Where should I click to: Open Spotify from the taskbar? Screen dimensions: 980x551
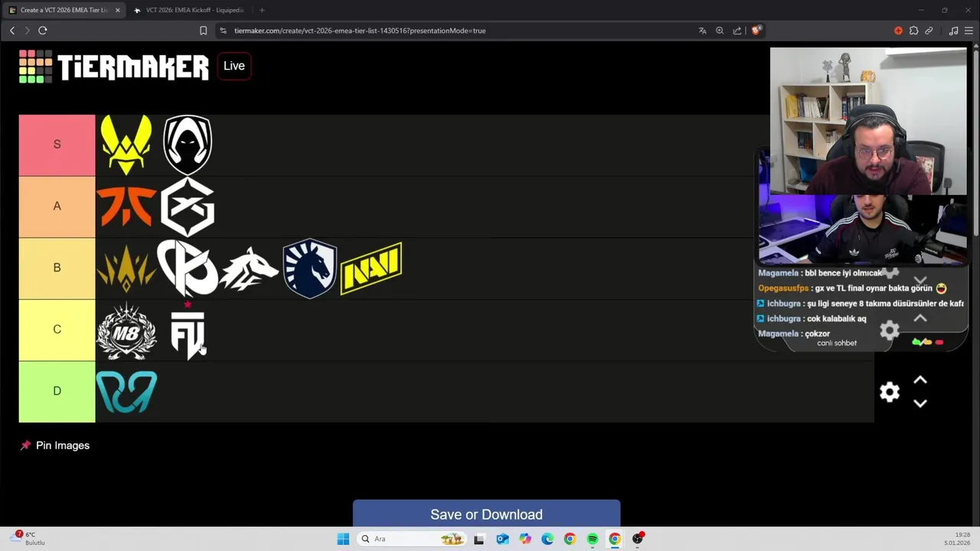[593, 539]
